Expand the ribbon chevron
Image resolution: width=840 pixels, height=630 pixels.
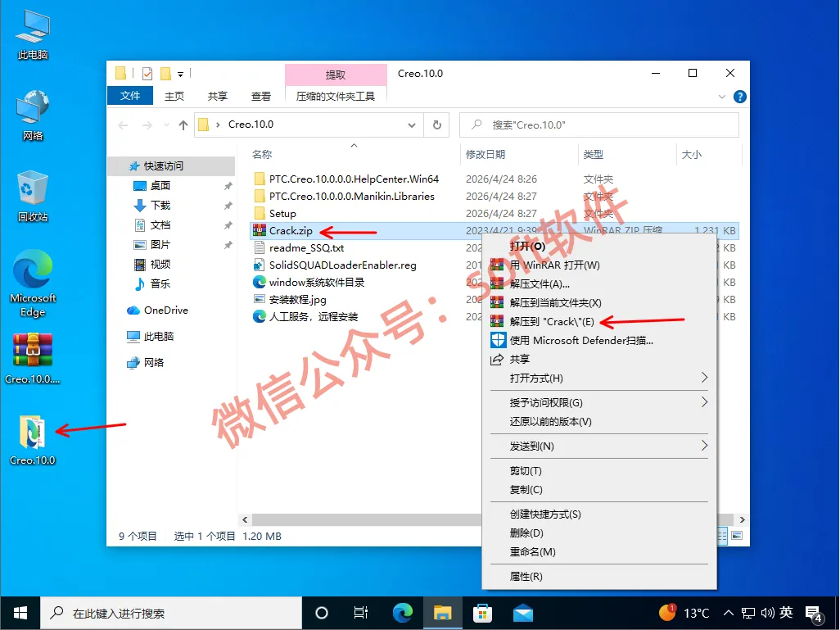click(x=721, y=97)
